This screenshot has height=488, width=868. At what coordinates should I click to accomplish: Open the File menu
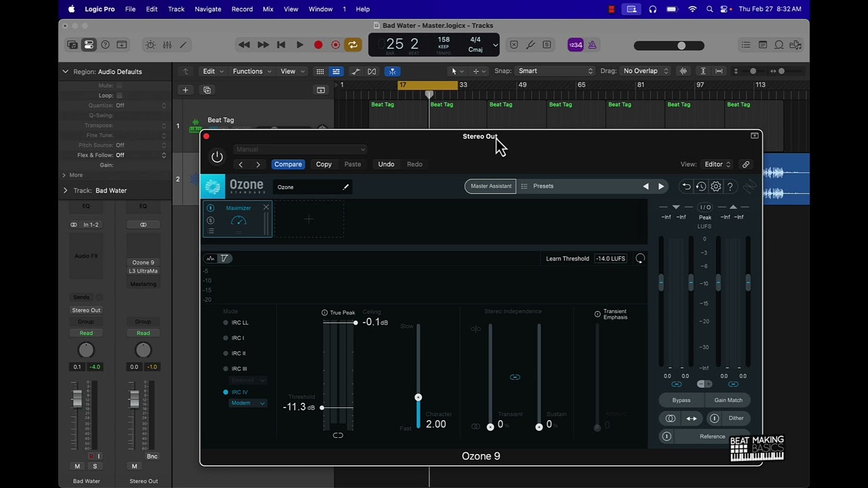(130, 9)
